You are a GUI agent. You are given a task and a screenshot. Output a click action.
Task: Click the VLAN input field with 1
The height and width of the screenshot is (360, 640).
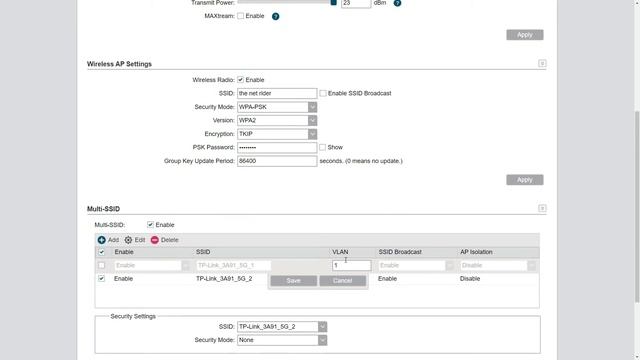coord(351,265)
